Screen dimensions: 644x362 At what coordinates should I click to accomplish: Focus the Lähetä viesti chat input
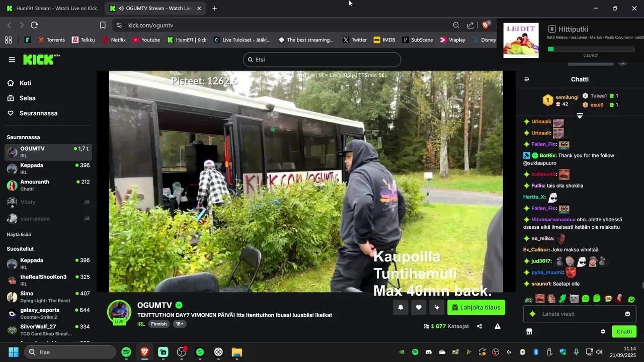click(580, 314)
